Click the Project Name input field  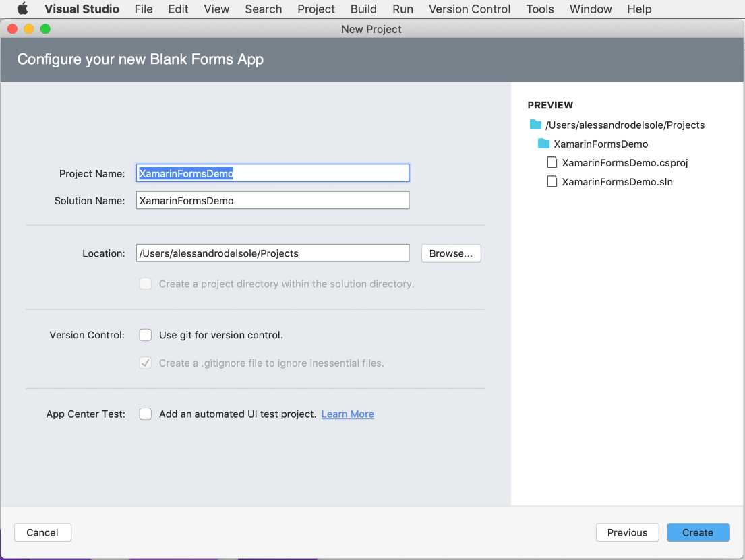[272, 173]
